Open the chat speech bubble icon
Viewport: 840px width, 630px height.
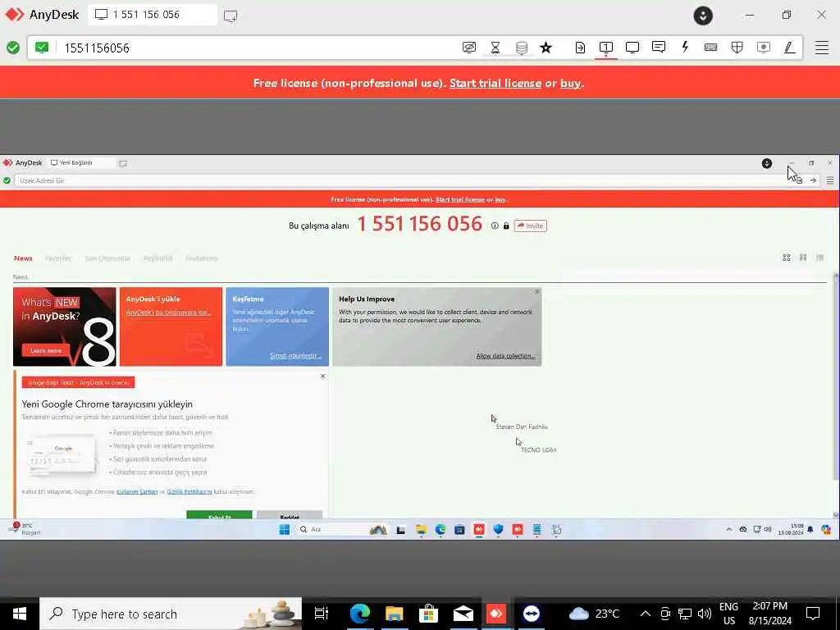tap(659, 47)
